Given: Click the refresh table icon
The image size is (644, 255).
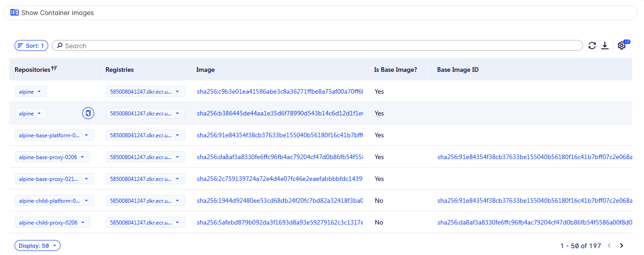Looking at the screenshot, I should pos(592,45).
